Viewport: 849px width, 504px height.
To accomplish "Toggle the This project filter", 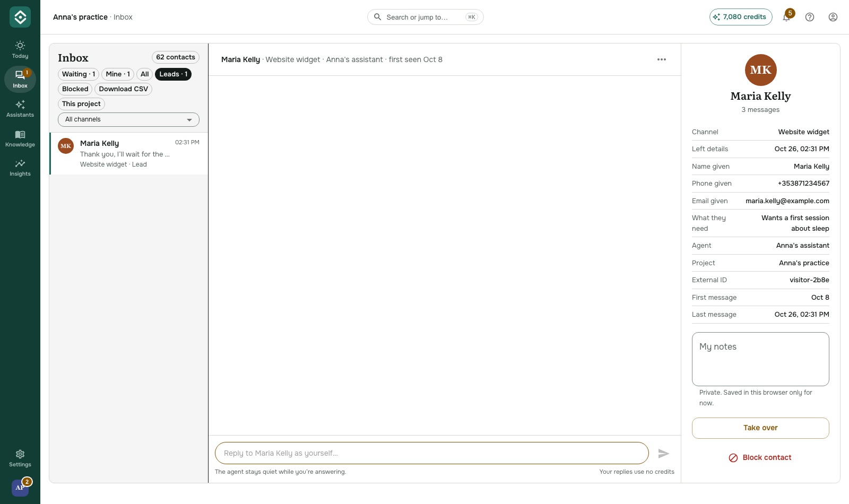I will (81, 104).
